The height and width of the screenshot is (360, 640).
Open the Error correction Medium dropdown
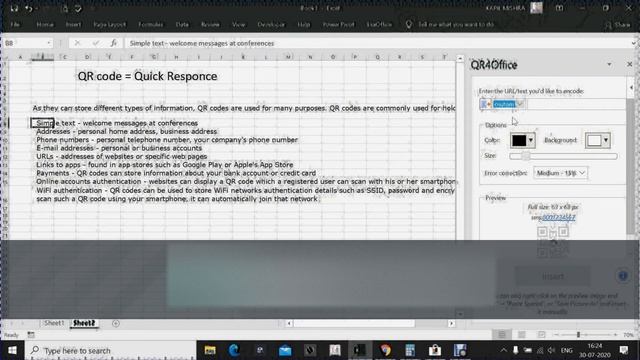(x=560, y=173)
